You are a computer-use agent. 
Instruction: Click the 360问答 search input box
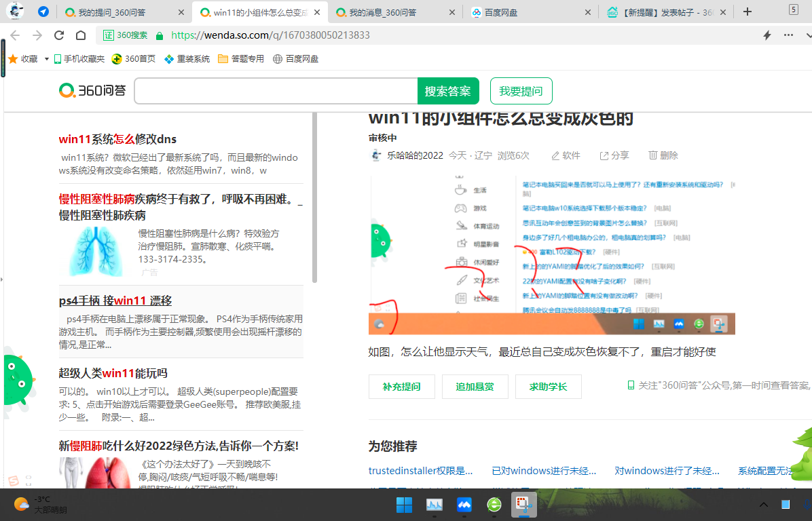(276, 91)
